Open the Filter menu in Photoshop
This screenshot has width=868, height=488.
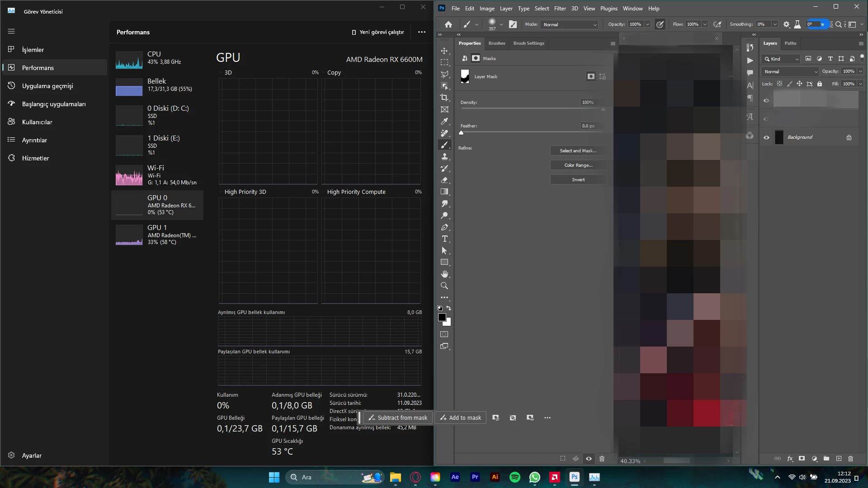tap(560, 8)
